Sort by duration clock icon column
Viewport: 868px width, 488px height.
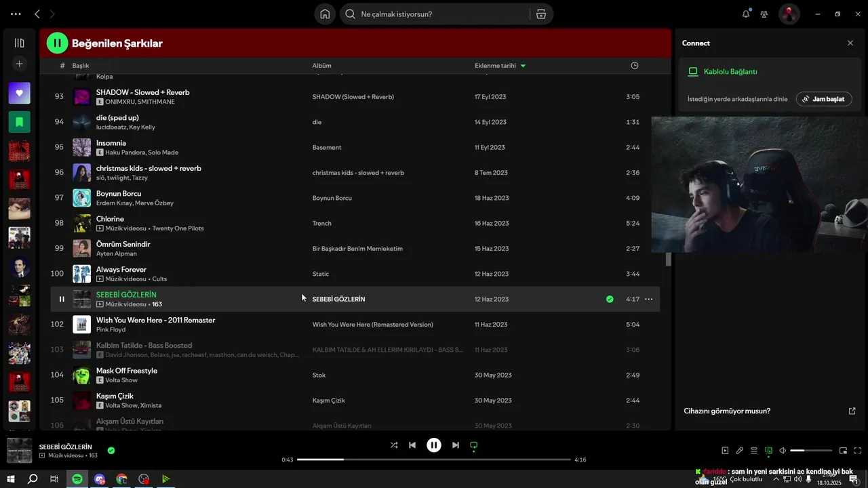pyautogui.click(x=635, y=66)
